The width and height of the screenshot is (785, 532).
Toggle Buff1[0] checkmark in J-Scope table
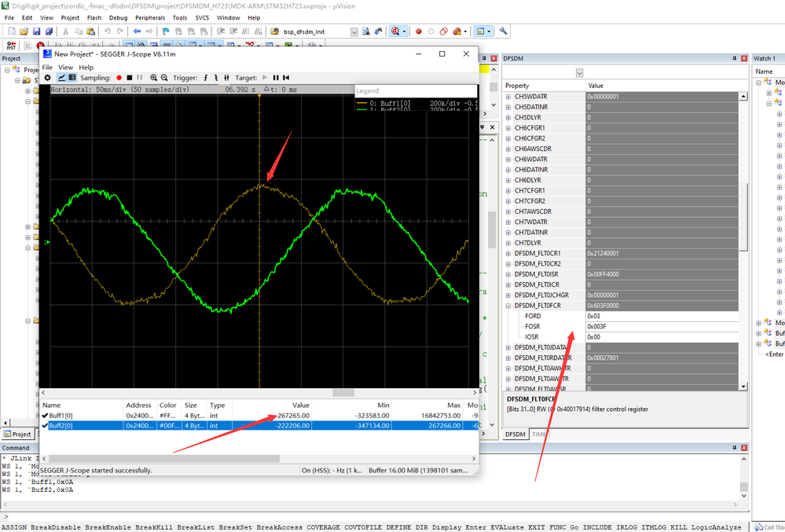45,416
